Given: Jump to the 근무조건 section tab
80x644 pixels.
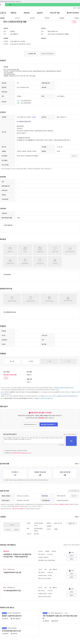Looking at the screenshot, I should tap(17, 18).
